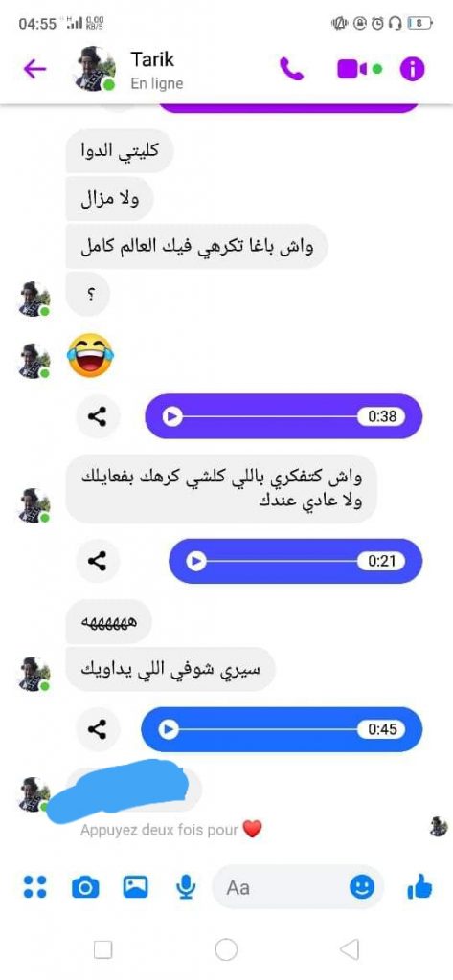Play the 0:21 voice message
The image size is (453, 980).
point(195,561)
